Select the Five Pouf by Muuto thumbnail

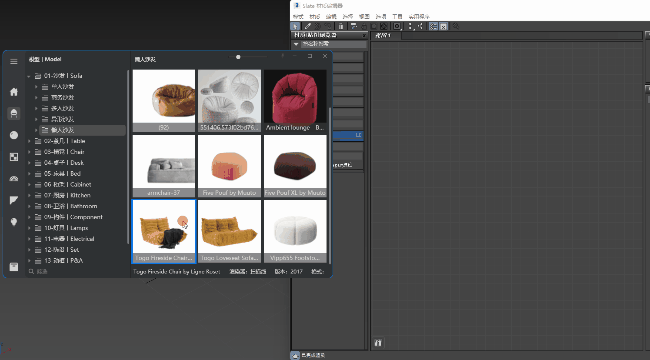coord(229,166)
